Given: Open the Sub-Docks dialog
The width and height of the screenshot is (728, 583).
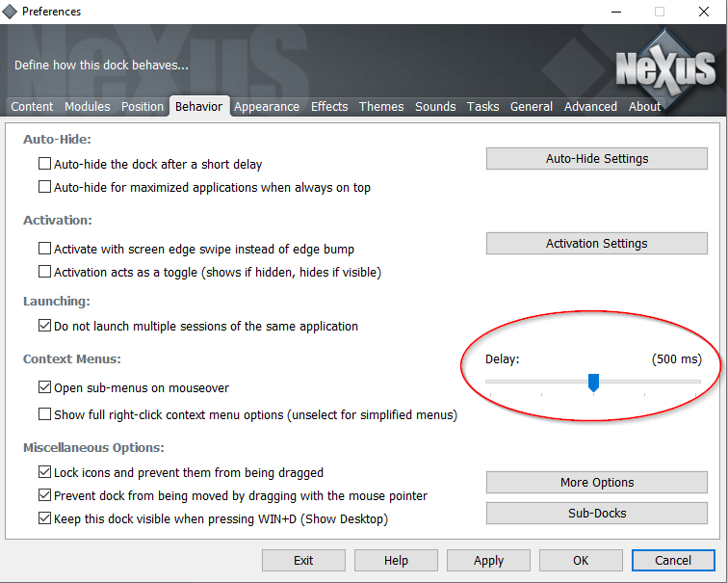Looking at the screenshot, I should coord(597,514).
